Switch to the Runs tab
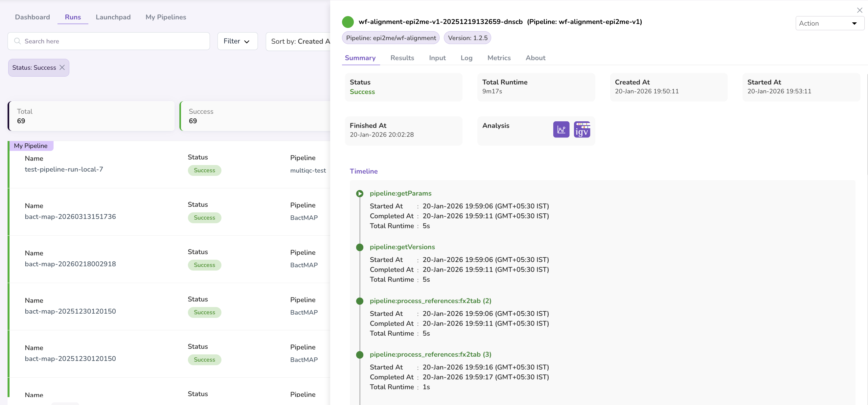The image size is (868, 405). click(73, 17)
